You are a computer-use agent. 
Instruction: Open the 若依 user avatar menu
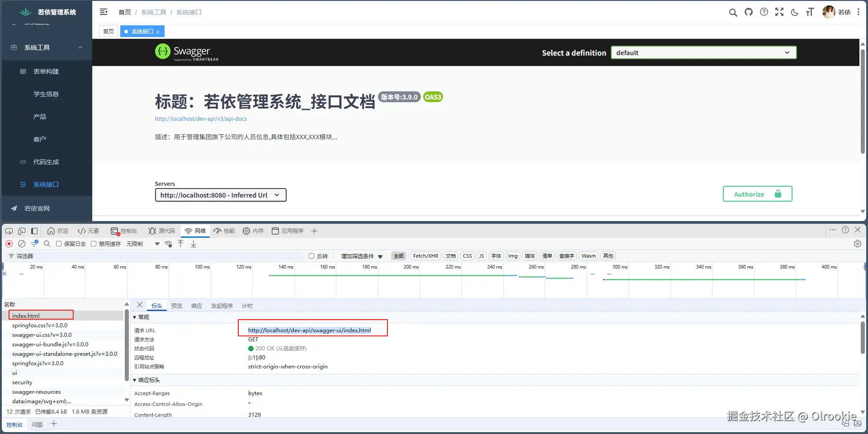(x=836, y=12)
